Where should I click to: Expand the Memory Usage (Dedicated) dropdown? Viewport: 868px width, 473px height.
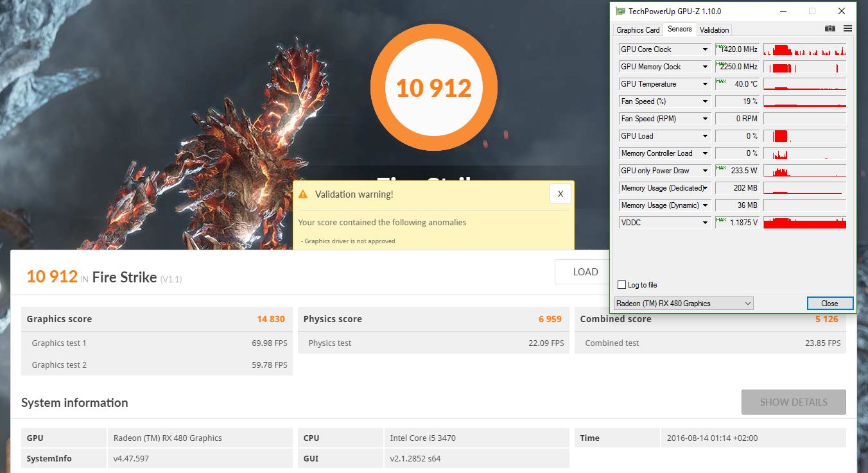pos(705,188)
